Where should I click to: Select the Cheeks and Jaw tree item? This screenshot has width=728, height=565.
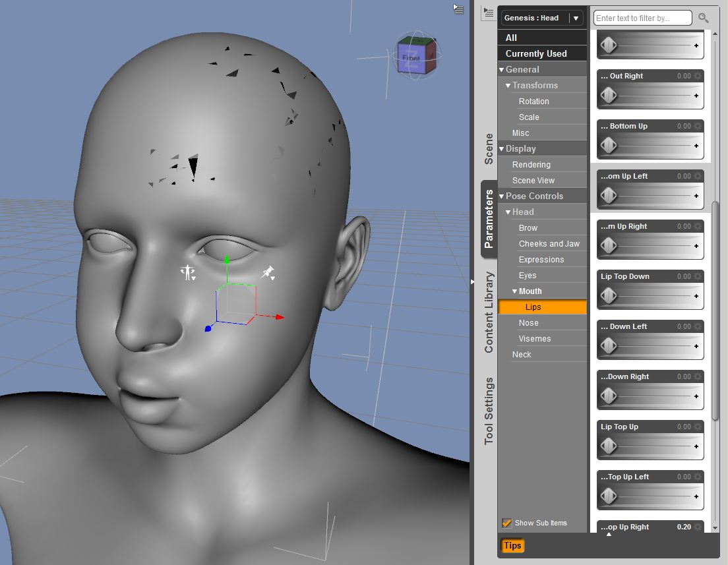click(549, 244)
